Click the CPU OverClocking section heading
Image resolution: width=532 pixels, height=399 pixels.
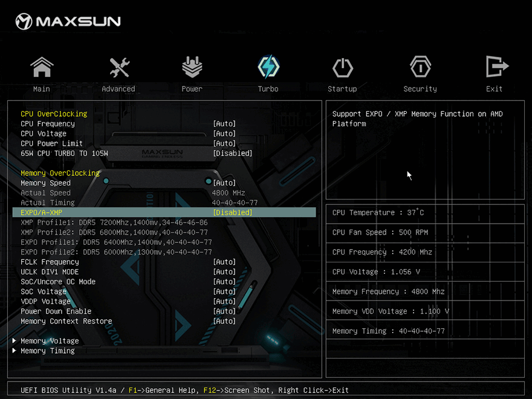pyautogui.click(x=54, y=114)
